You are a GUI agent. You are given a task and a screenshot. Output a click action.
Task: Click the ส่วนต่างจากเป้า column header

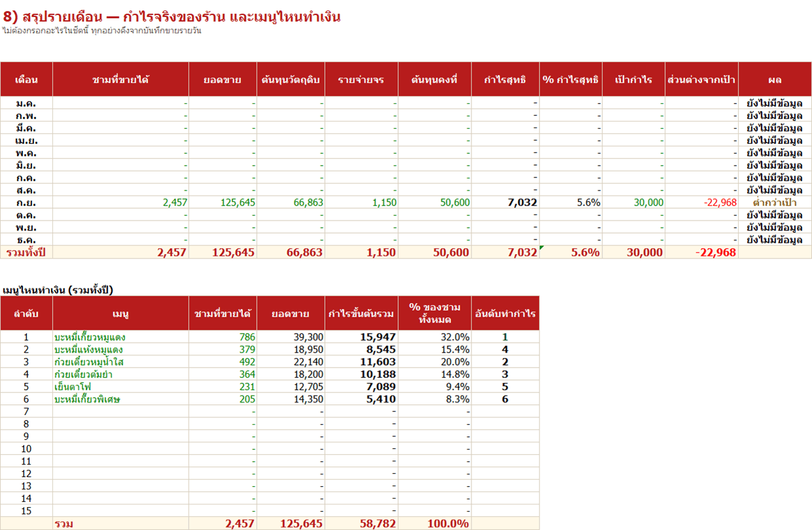pyautogui.click(x=702, y=80)
